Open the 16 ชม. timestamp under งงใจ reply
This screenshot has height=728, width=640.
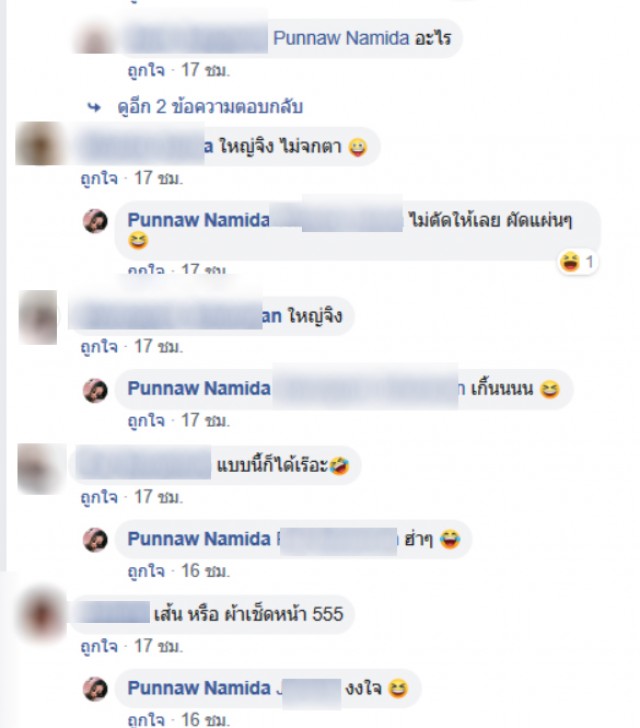click(205, 719)
